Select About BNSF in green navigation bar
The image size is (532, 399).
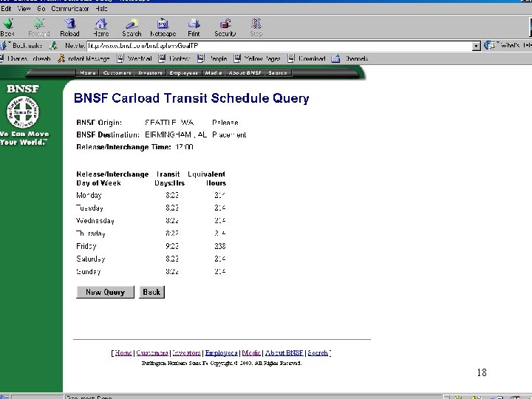coord(245,72)
